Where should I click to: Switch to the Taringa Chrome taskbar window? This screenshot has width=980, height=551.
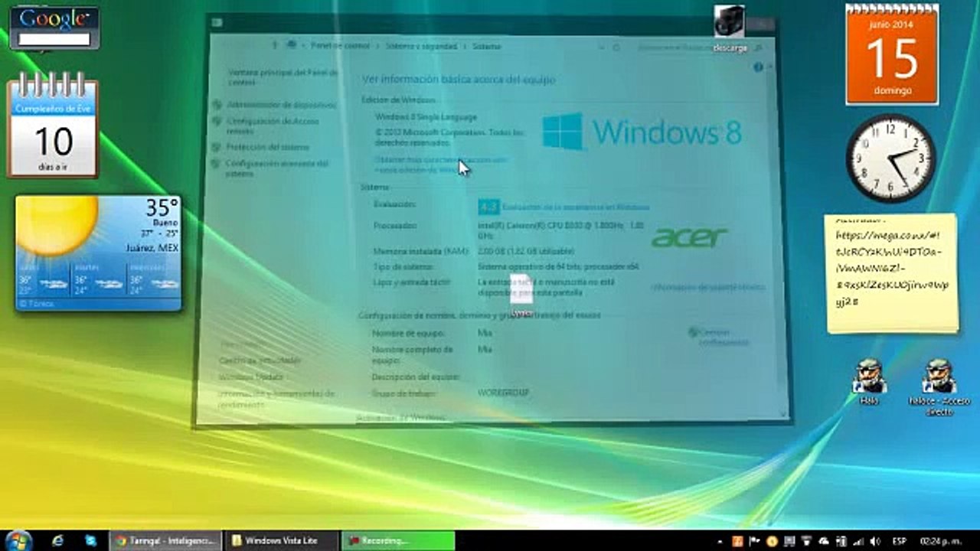tap(165, 540)
